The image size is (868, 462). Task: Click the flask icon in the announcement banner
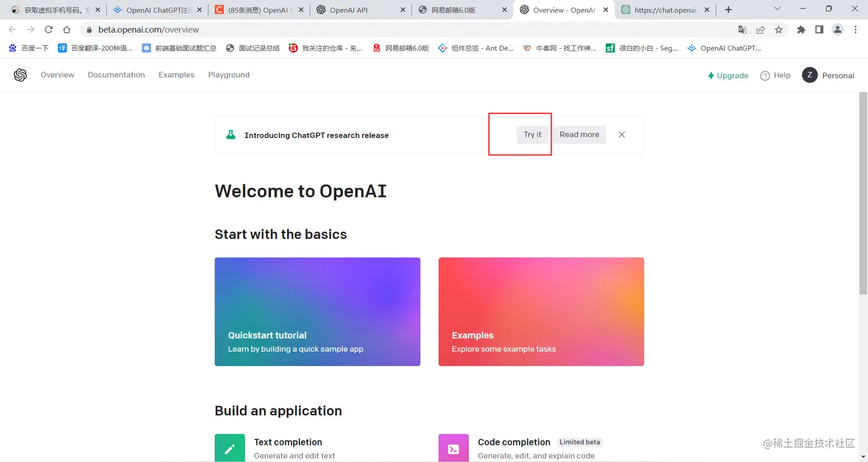coord(231,135)
